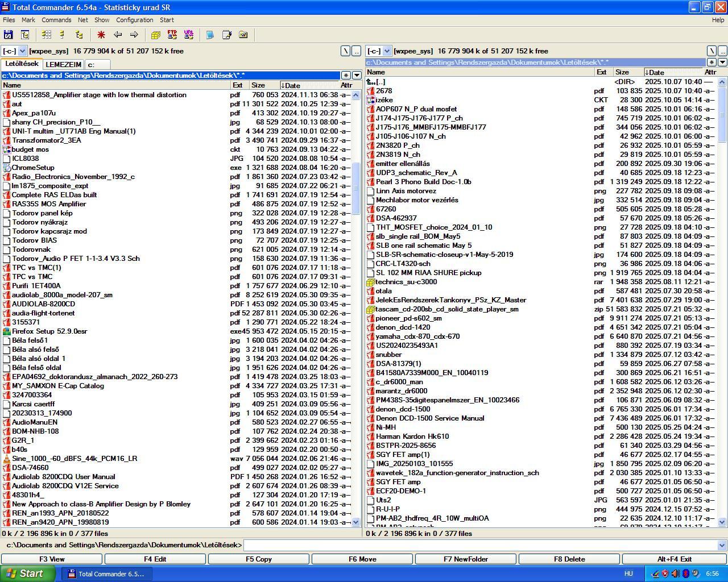Image resolution: width=728 pixels, height=582 pixels.
Task: Click the left panel scrollbar up arrow
Action: click(357, 95)
